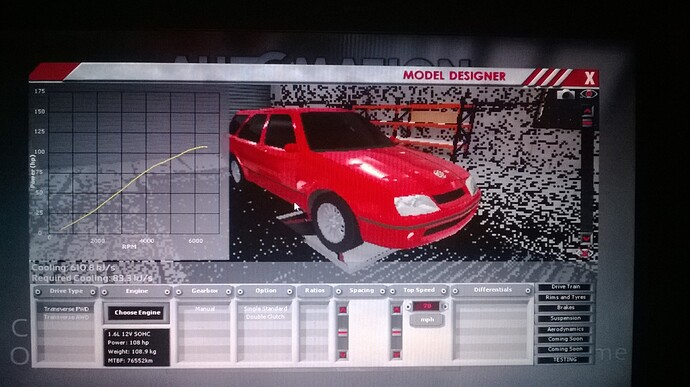Click the red button at the Top Speed slider's bottom
This screenshot has width=690, height=387.
coord(396,354)
